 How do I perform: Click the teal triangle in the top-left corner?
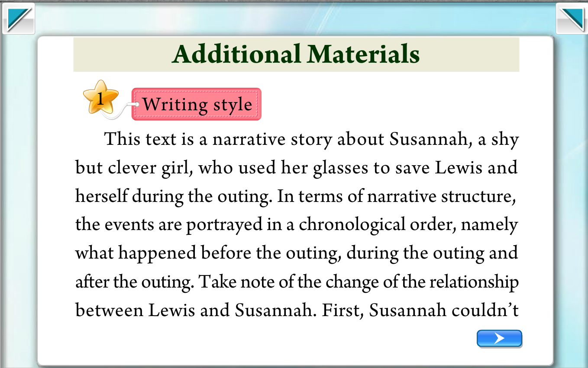18,20
